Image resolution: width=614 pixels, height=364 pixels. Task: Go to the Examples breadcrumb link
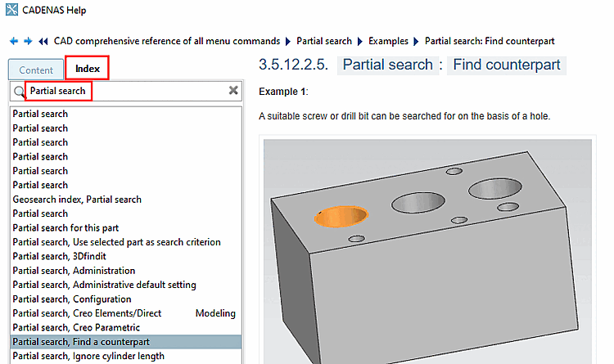[388, 41]
